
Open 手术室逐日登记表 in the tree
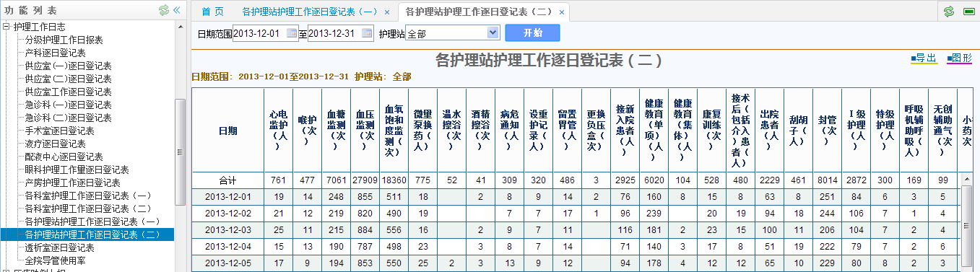click(x=59, y=131)
